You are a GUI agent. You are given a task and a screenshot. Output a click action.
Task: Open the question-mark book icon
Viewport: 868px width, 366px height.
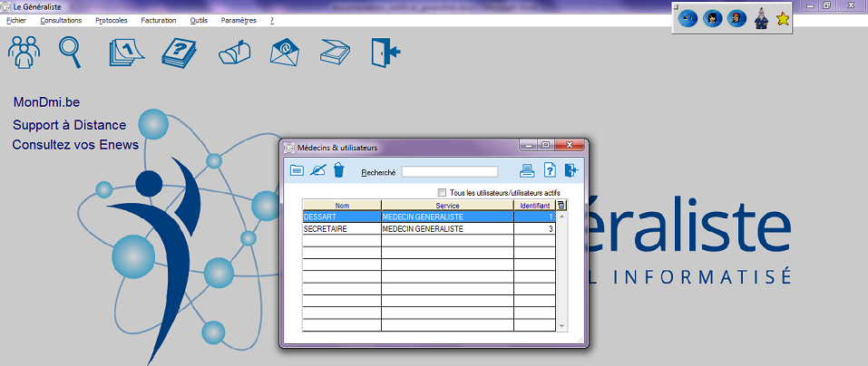pos(180,53)
